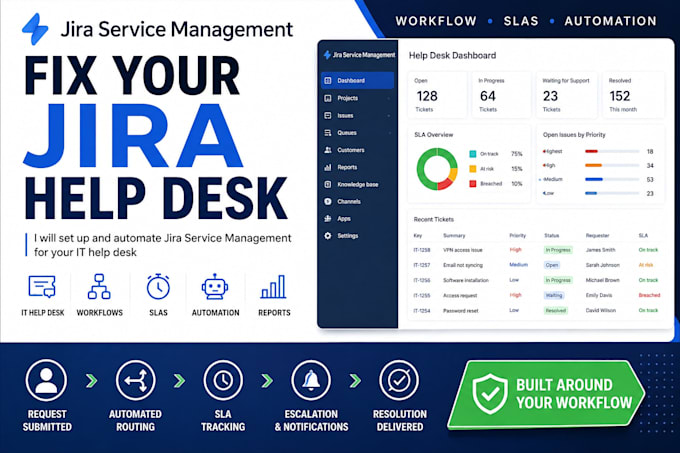Click the Highest priority bar
680x453 pixels.
tap(612, 151)
